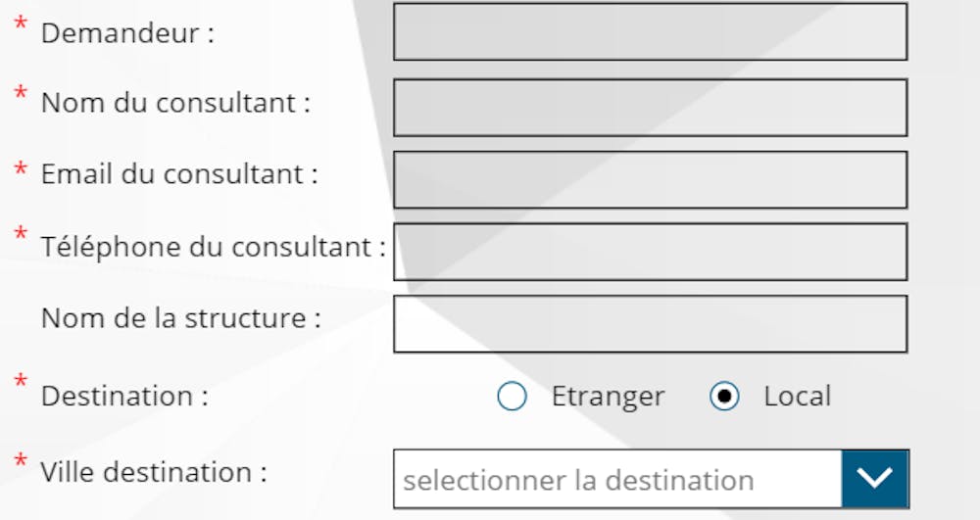Focus the Nom de la structure field
Viewport: 980px width, 520px height.
click(x=650, y=324)
